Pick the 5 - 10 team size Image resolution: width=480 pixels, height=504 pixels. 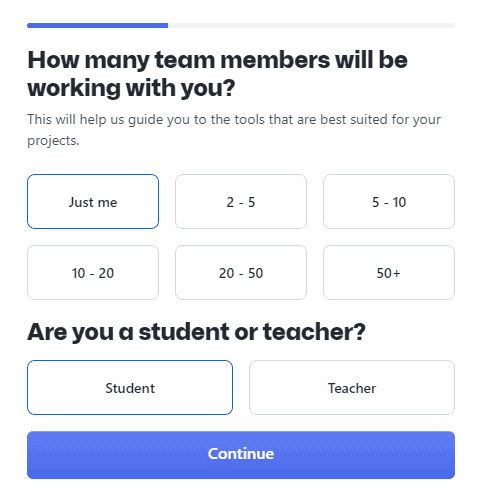pyautogui.click(x=389, y=201)
